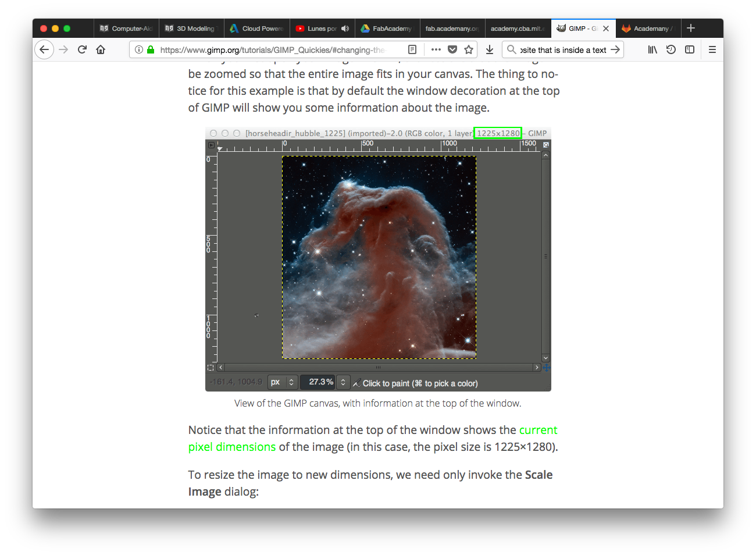The height and width of the screenshot is (555, 756).
Task: Click the green 'current' text
Action: [538, 430]
